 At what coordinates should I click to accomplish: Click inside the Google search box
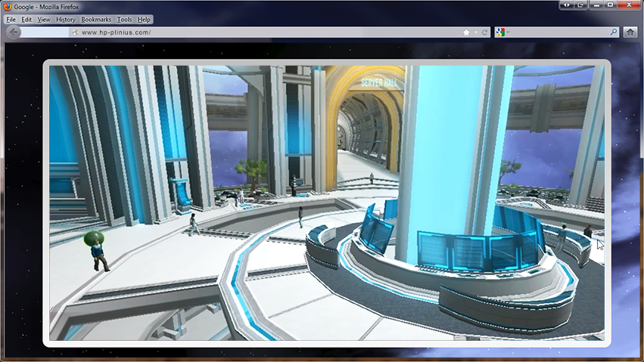[x=558, y=32]
